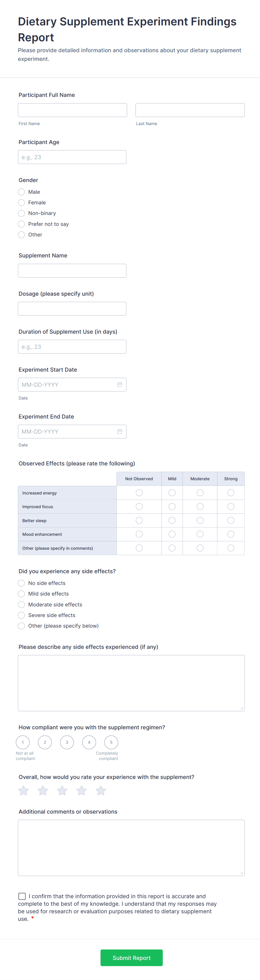Image resolution: width=260 pixels, height=980 pixels.
Task: Select compliance level 1 circle
Action: [x=23, y=742]
